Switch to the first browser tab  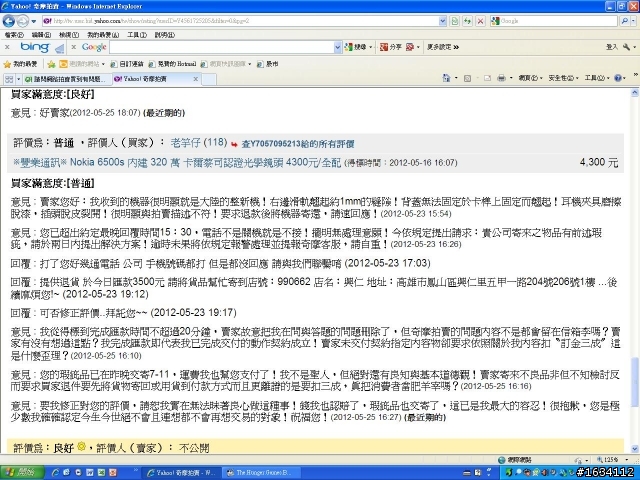pyautogui.click(x=65, y=79)
